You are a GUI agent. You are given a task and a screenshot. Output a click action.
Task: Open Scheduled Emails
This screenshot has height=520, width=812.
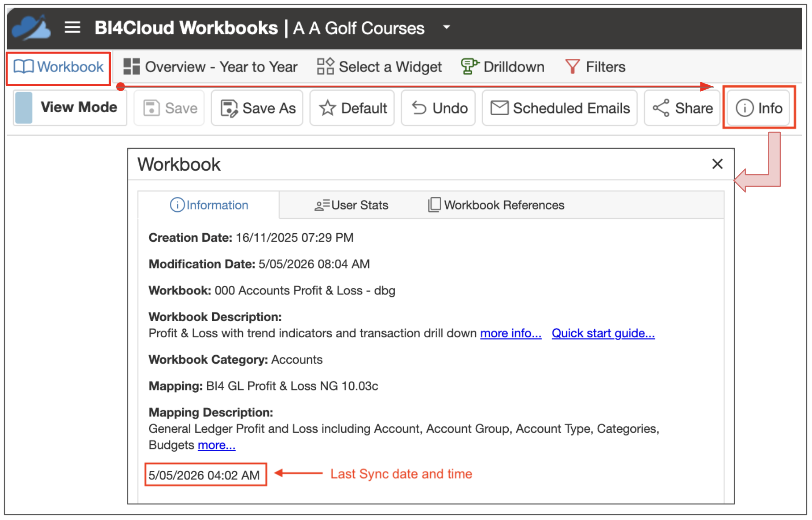(560, 108)
